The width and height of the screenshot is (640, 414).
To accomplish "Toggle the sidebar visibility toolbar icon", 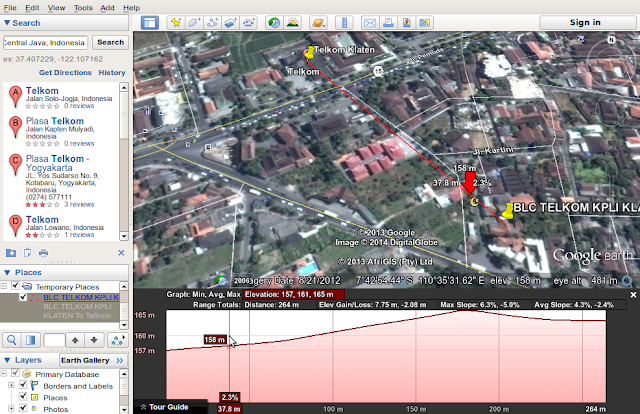I will (x=150, y=22).
